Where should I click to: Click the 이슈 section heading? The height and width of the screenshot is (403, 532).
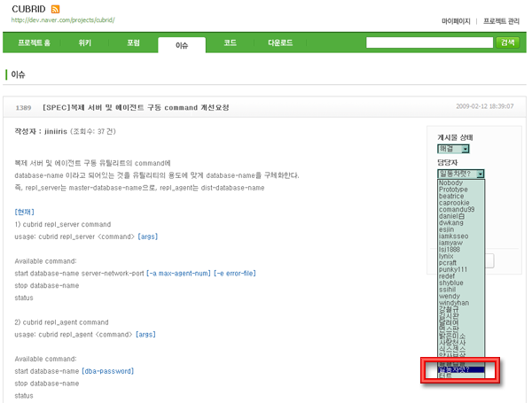18,74
